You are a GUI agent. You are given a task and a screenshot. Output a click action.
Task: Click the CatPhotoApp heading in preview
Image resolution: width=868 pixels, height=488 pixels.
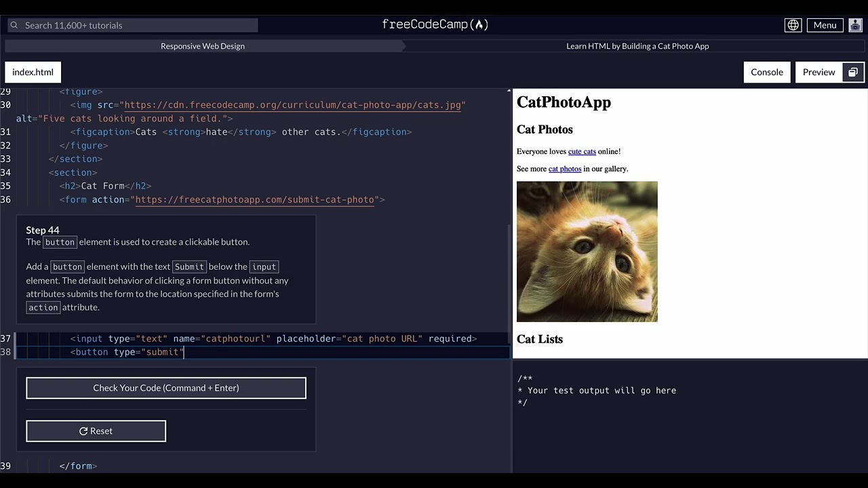point(564,102)
